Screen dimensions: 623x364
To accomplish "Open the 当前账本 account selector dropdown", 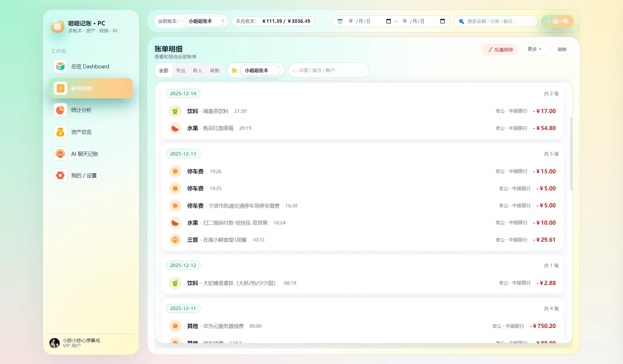I will pos(205,21).
